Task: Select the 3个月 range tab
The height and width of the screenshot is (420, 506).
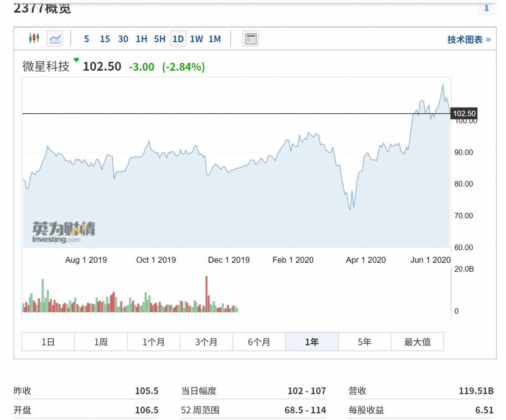Action: pyautogui.click(x=206, y=342)
